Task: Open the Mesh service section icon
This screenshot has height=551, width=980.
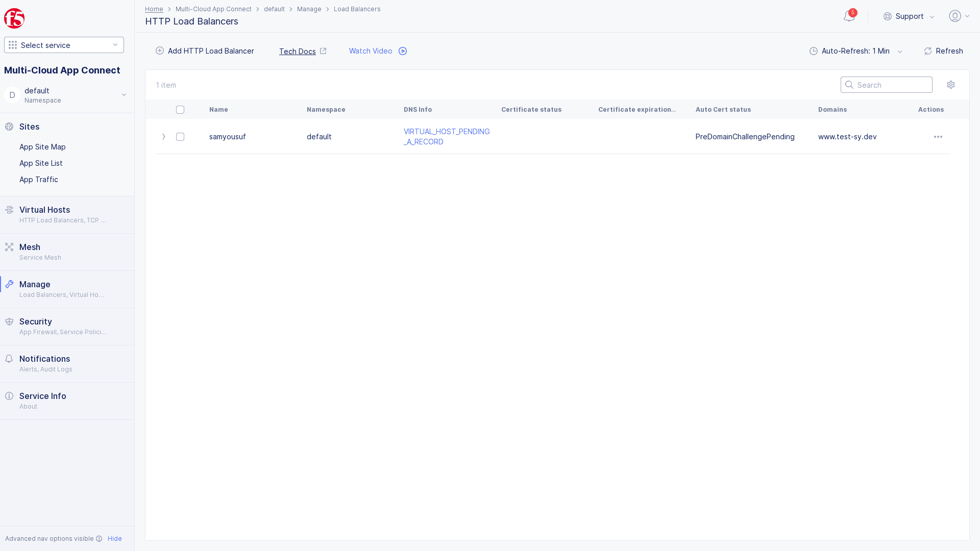Action: point(9,246)
